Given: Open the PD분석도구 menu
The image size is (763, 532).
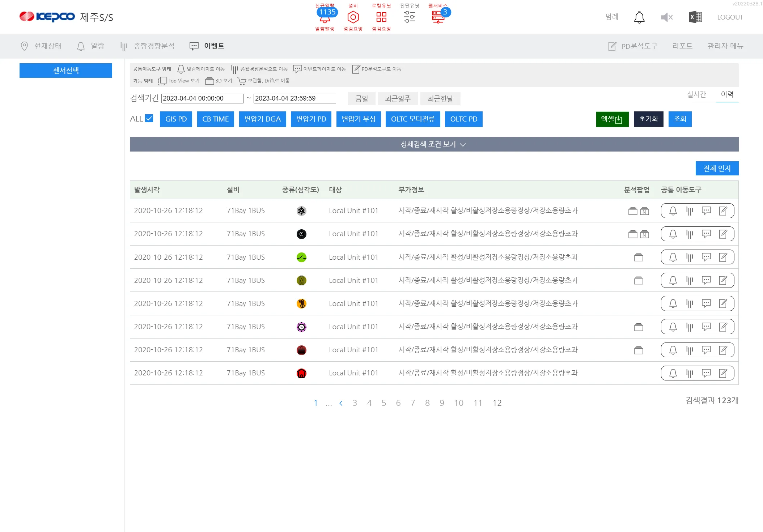Looking at the screenshot, I should pyautogui.click(x=633, y=46).
